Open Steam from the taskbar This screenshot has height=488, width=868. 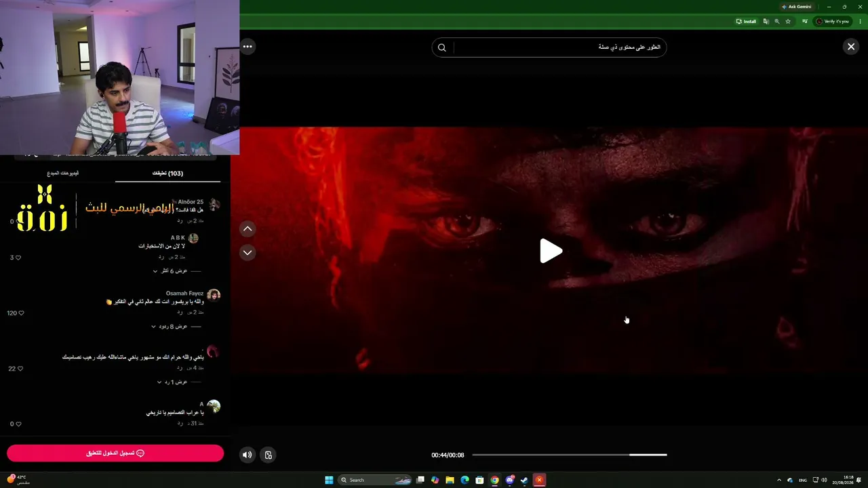[524, 480]
